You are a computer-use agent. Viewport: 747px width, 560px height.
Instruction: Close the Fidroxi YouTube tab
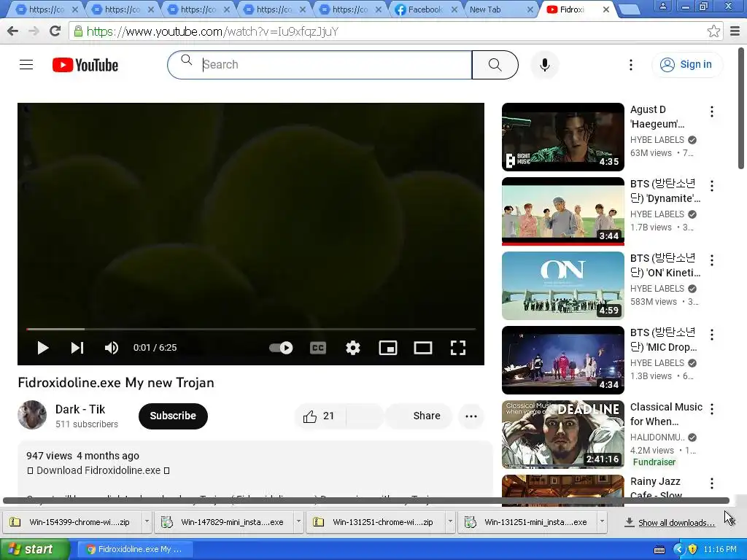pyautogui.click(x=606, y=9)
